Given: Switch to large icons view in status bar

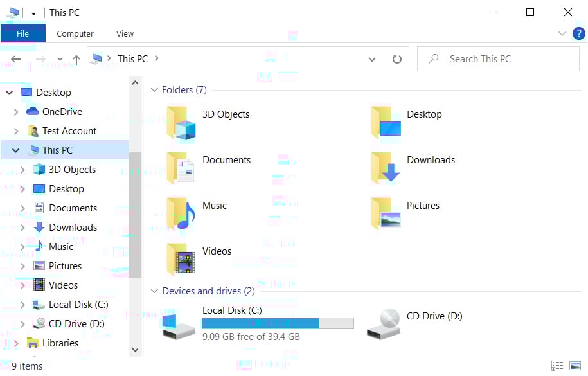Looking at the screenshot, I should click(575, 366).
